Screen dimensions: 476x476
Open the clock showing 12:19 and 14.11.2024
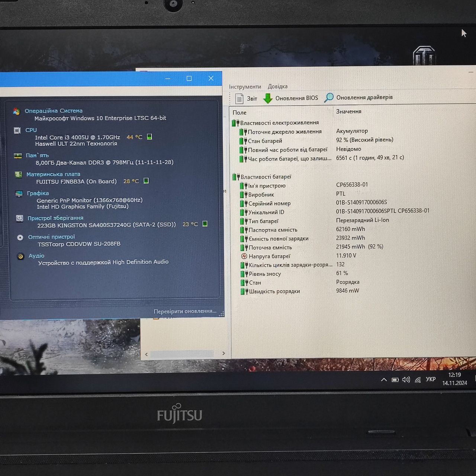454,379
